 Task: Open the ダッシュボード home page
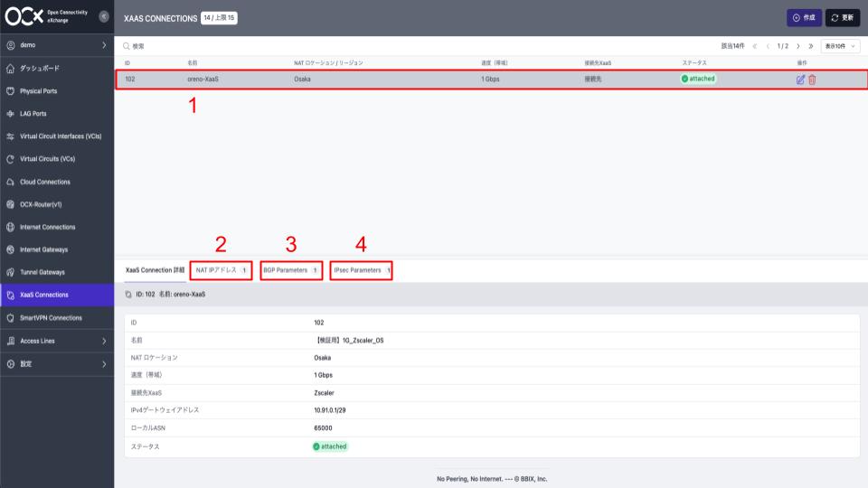(41, 69)
